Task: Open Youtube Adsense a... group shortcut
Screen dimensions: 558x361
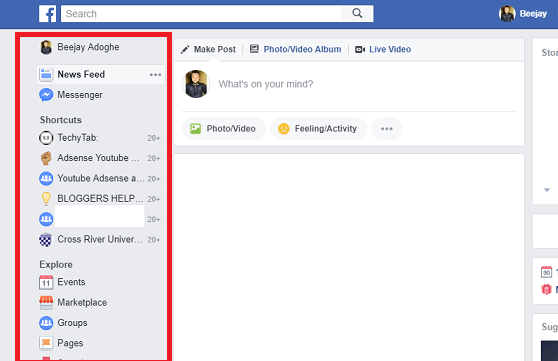Action: click(101, 178)
